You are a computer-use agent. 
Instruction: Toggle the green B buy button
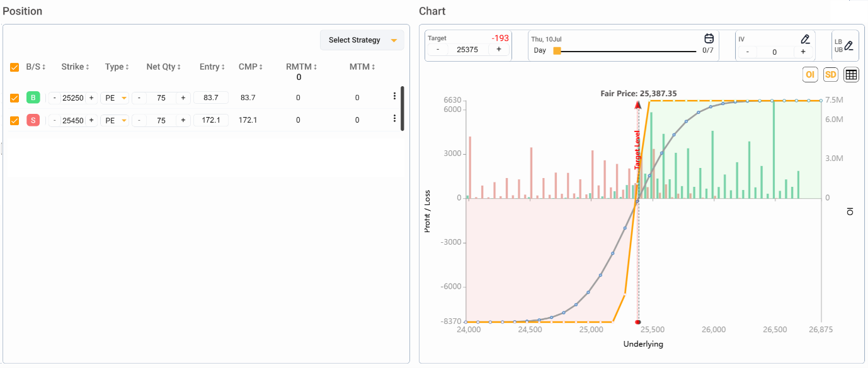coord(33,98)
